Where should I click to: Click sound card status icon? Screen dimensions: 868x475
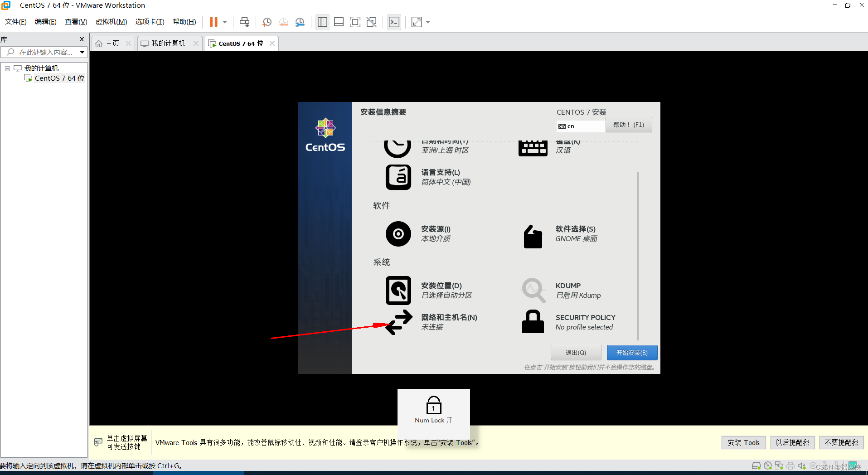[x=802, y=466]
